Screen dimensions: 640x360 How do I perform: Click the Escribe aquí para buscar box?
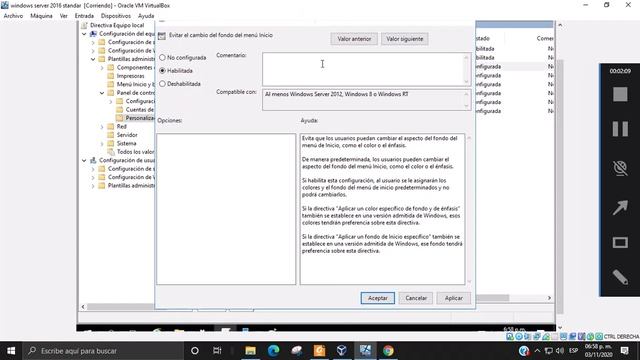pyautogui.click(x=103, y=351)
